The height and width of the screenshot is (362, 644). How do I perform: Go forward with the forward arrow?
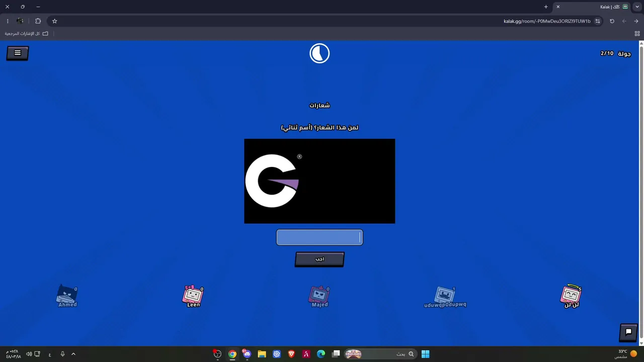[x=624, y=21]
